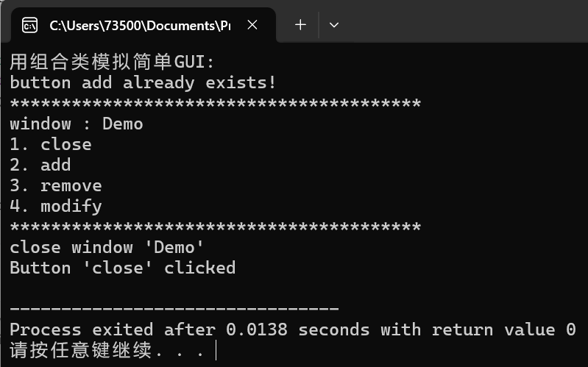588x367 pixels.
Task: Click the 'window : Demo' line
Action: click(77, 124)
